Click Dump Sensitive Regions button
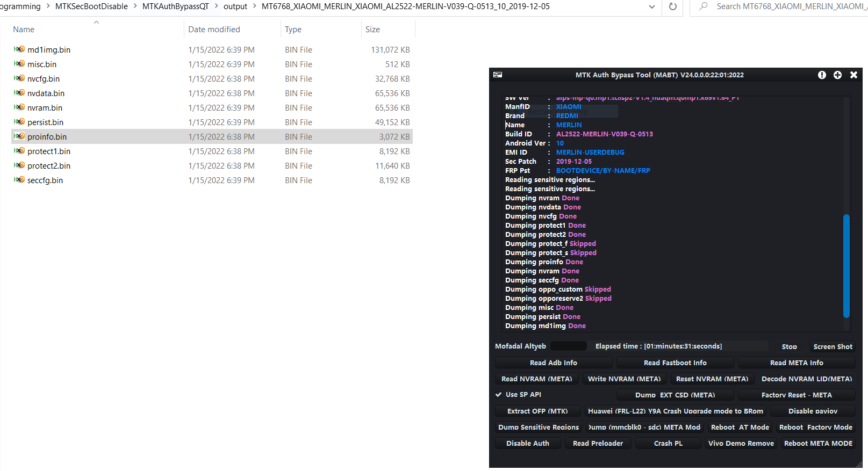Screen dimensions: 868x471 pos(539,427)
